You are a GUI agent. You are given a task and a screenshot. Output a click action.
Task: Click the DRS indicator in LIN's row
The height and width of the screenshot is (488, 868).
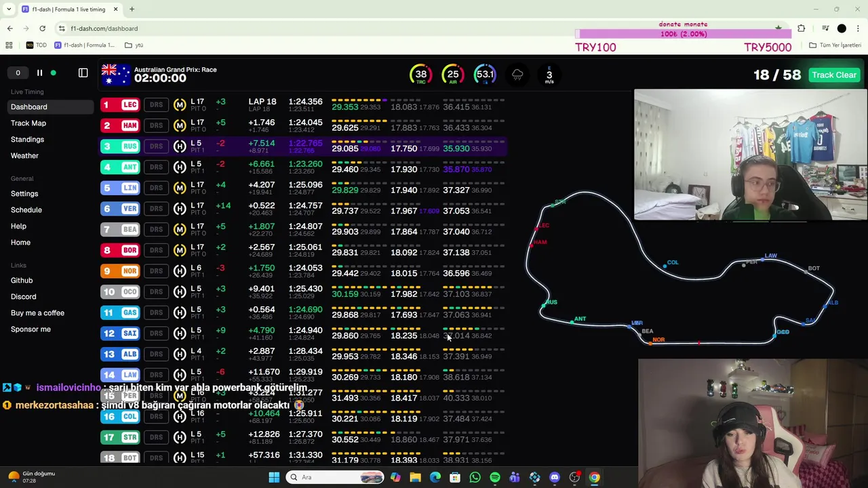pyautogui.click(x=156, y=188)
